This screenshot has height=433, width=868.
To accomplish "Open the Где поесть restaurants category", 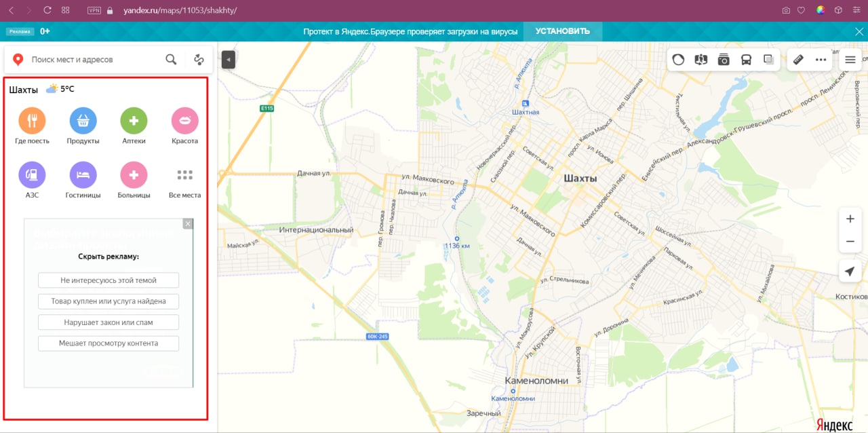I will pos(32,121).
